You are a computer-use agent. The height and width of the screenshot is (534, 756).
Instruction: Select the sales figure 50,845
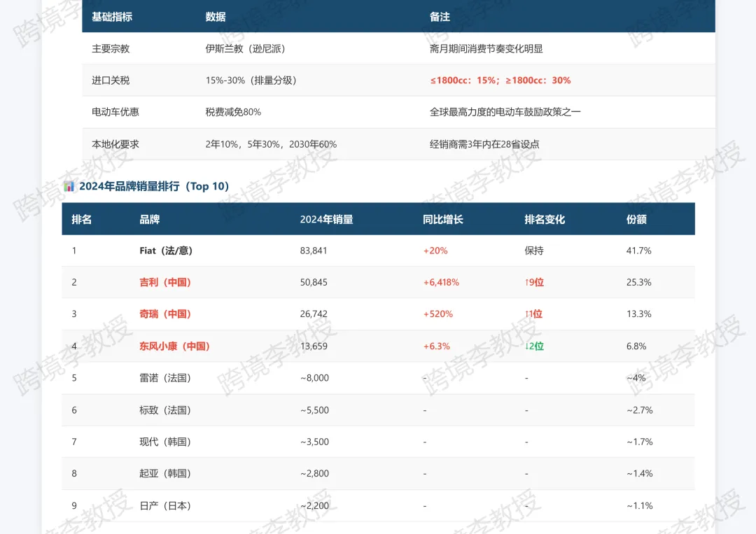pyautogui.click(x=314, y=283)
